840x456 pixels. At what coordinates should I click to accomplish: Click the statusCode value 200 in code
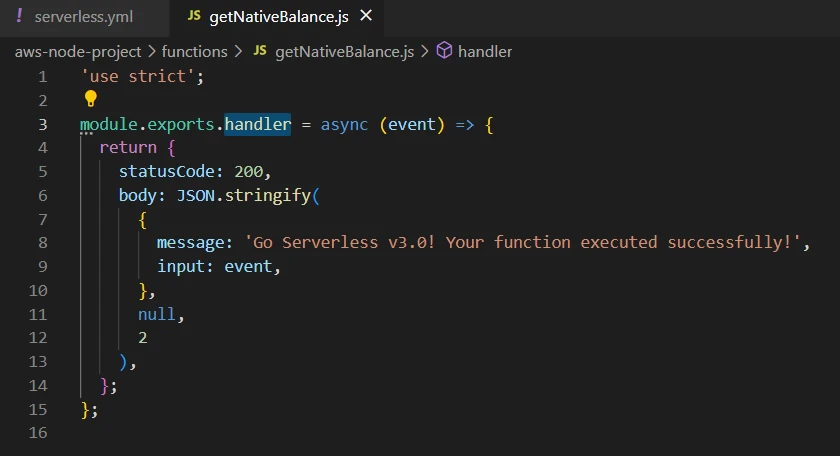(x=248, y=170)
